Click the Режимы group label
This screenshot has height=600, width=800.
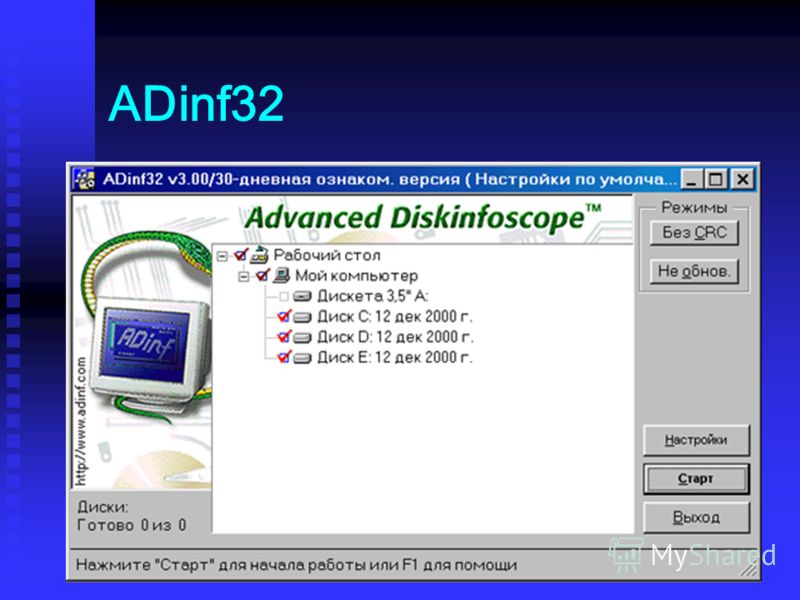694,207
